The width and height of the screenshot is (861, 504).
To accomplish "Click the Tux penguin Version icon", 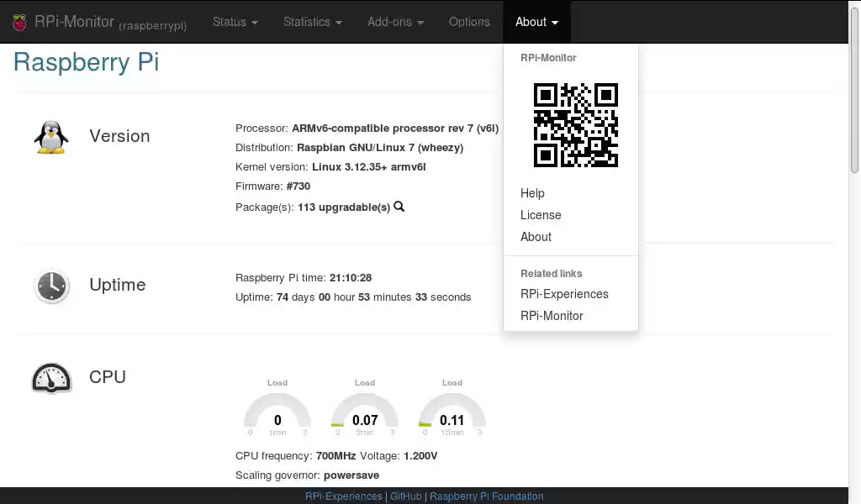I will pos(51,136).
